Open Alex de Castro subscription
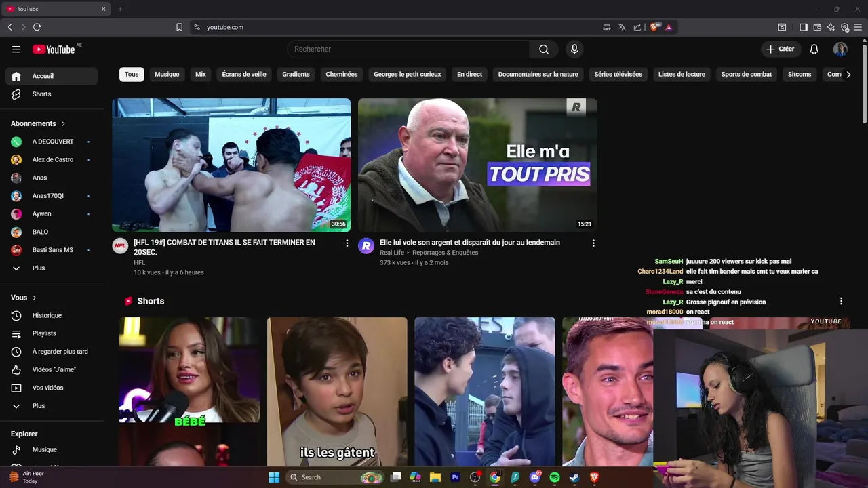868x488 pixels. (x=52, y=159)
